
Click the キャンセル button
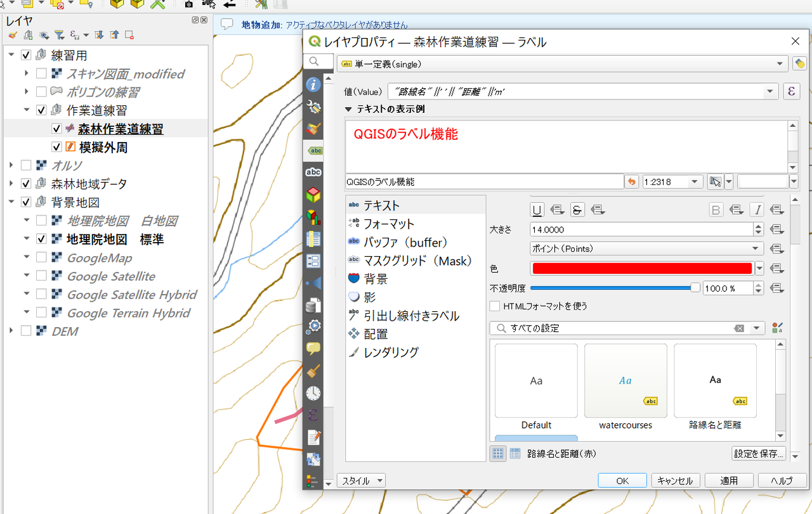[x=676, y=480]
